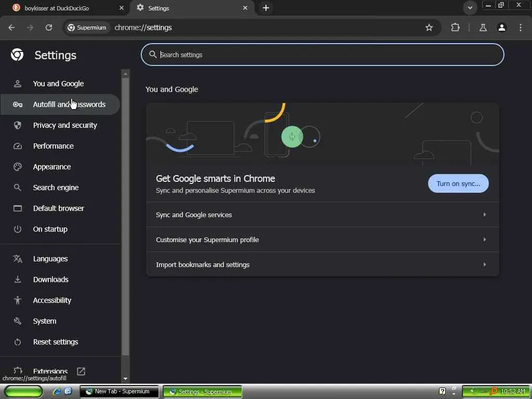
Task: Bookmark this page with the star icon
Action: tap(429, 28)
